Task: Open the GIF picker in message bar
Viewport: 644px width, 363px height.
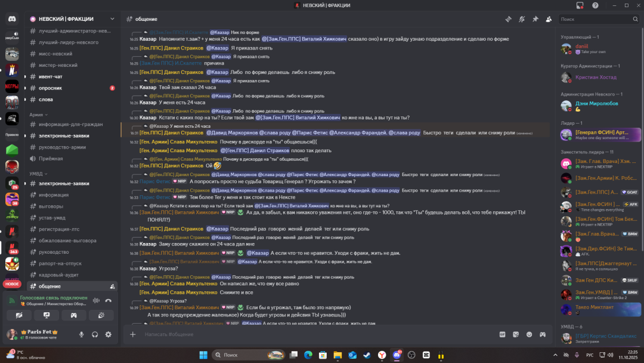Action: (502, 334)
